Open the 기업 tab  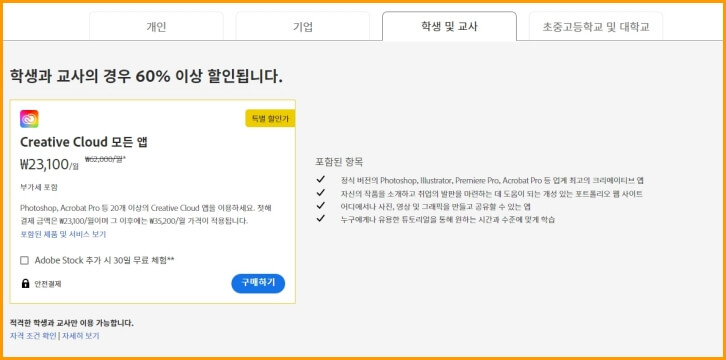click(302, 26)
